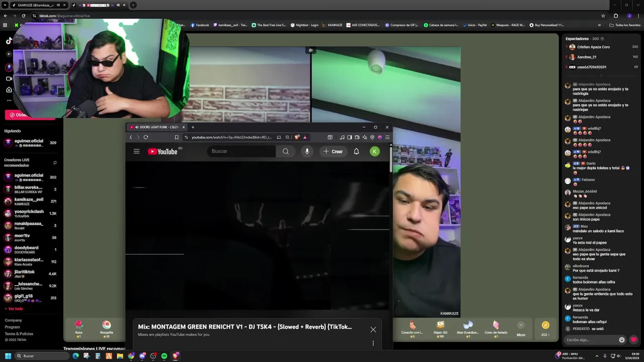This screenshot has width=644, height=362.
Task: Open aguimer.oficial in Siguiendo list
Action: (x=30, y=143)
